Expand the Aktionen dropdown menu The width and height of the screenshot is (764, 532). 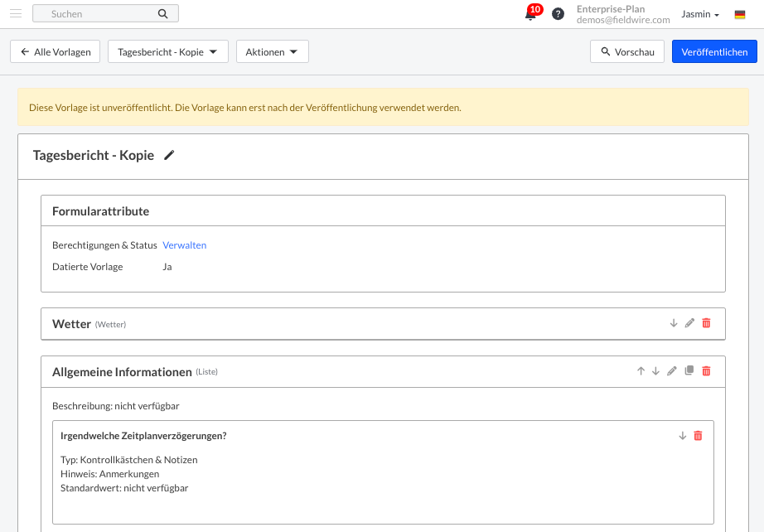(x=272, y=51)
